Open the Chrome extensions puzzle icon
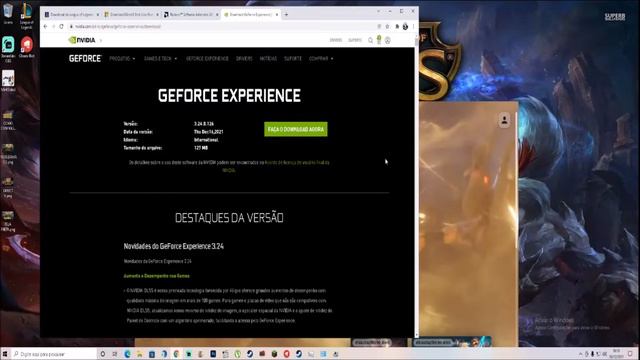640x360 pixels. (x=397, y=26)
